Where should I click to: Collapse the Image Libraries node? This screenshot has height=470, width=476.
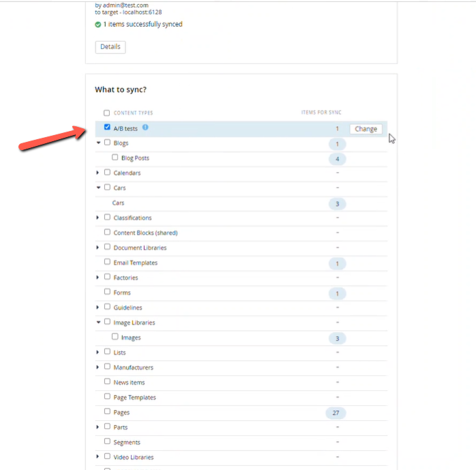click(x=98, y=322)
